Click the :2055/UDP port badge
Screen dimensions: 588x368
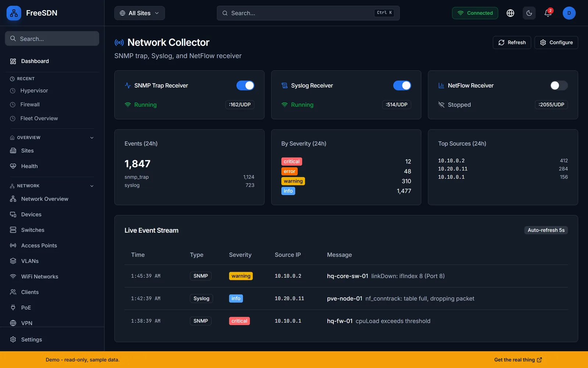551,105
